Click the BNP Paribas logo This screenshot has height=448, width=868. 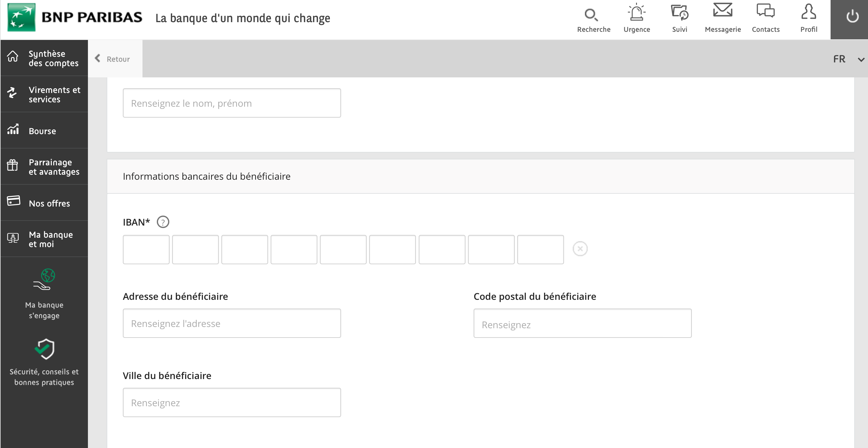(x=75, y=17)
